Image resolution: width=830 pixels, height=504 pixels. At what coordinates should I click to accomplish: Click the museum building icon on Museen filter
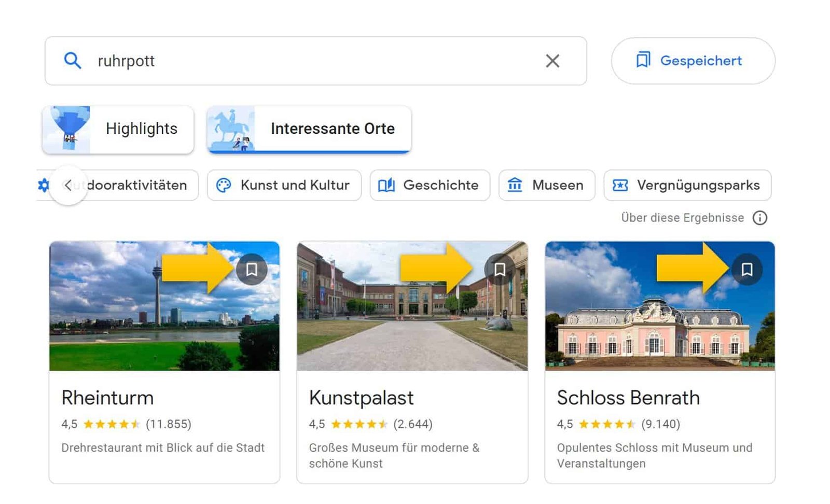coord(515,185)
